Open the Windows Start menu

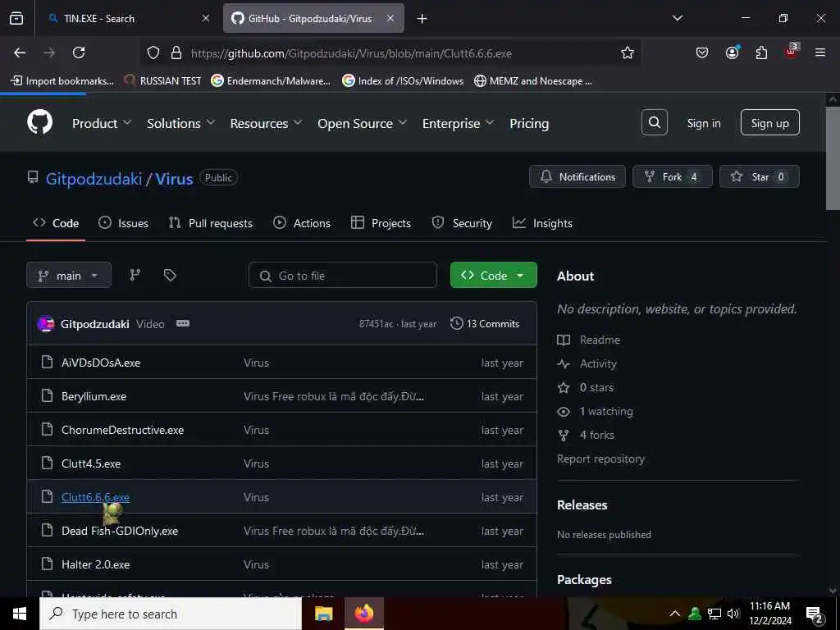point(20,614)
